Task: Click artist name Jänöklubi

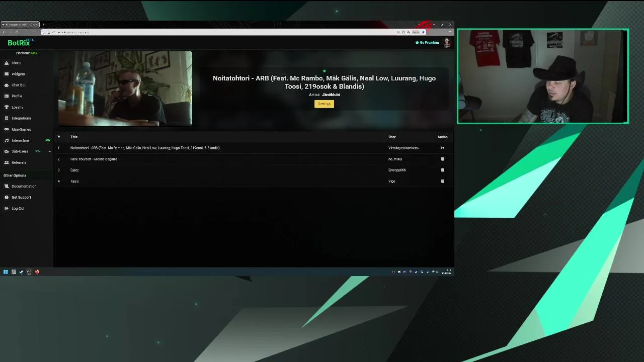Action: [331, 95]
